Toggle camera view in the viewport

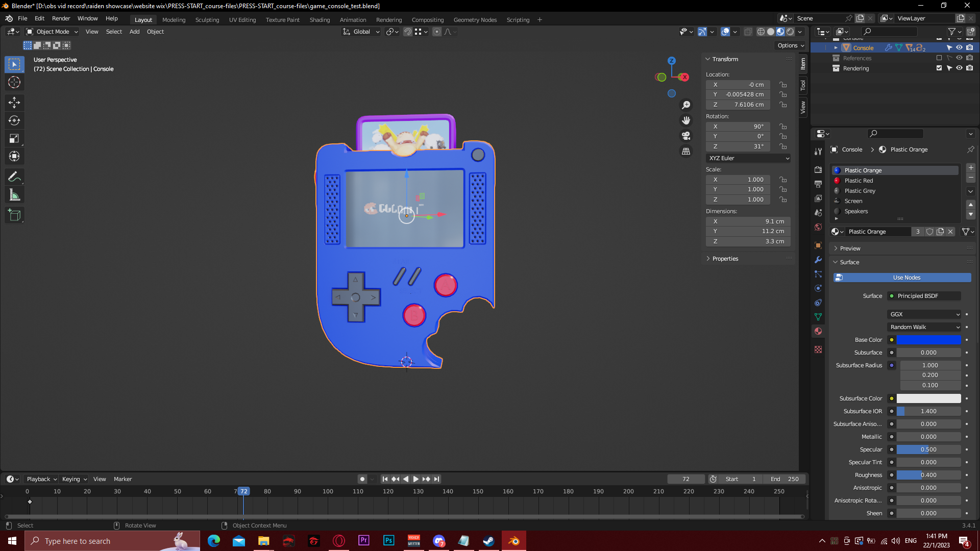coord(686,136)
